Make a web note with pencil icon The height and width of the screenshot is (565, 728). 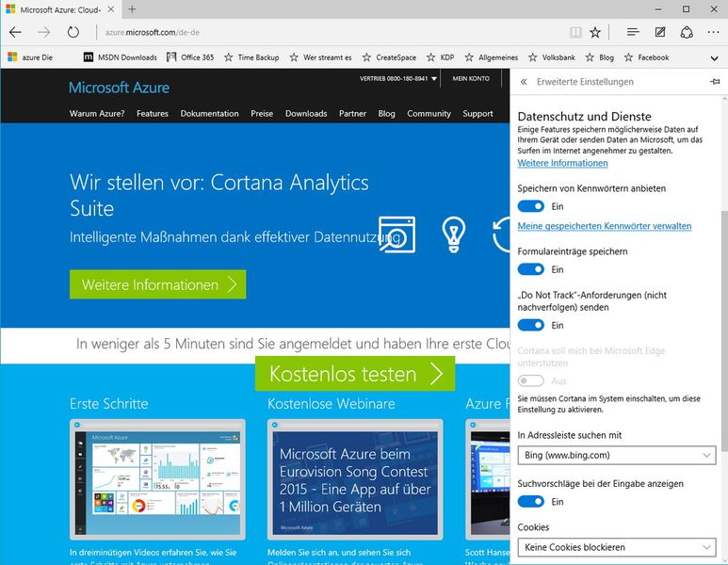click(x=660, y=32)
